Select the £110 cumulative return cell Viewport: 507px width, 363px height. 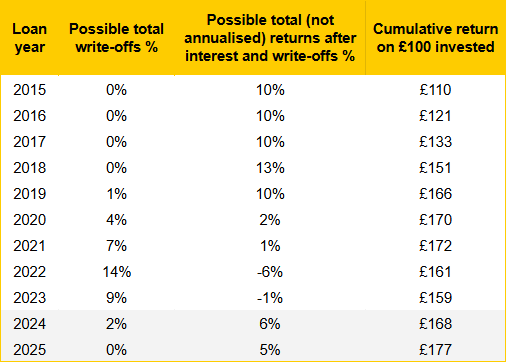[x=435, y=90]
